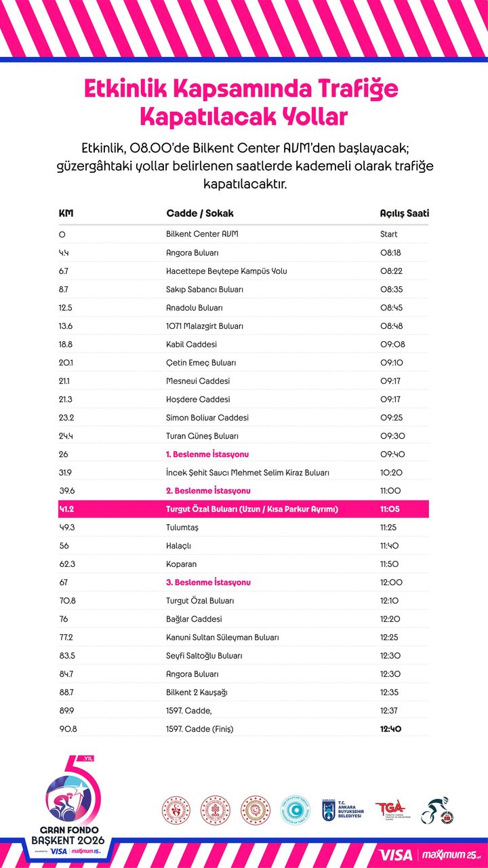Select the Bilkent Center AVM start row
The image size is (488, 868).
[244, 234]
